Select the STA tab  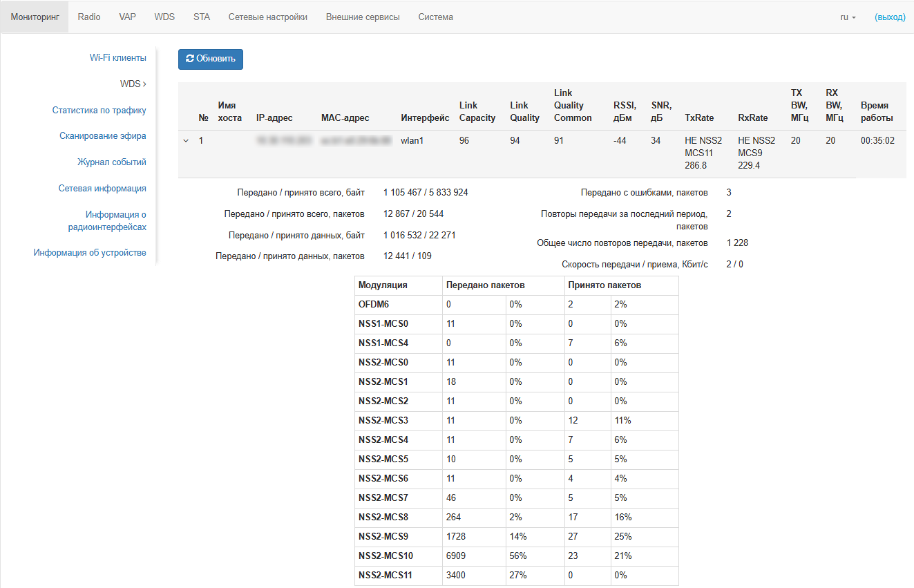pos(202,17)
